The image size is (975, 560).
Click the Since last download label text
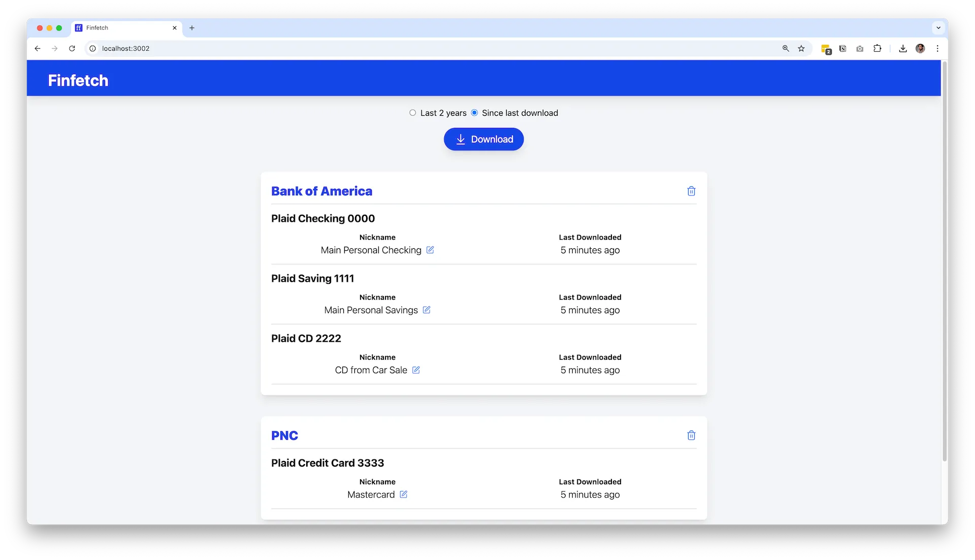point(520,113)
